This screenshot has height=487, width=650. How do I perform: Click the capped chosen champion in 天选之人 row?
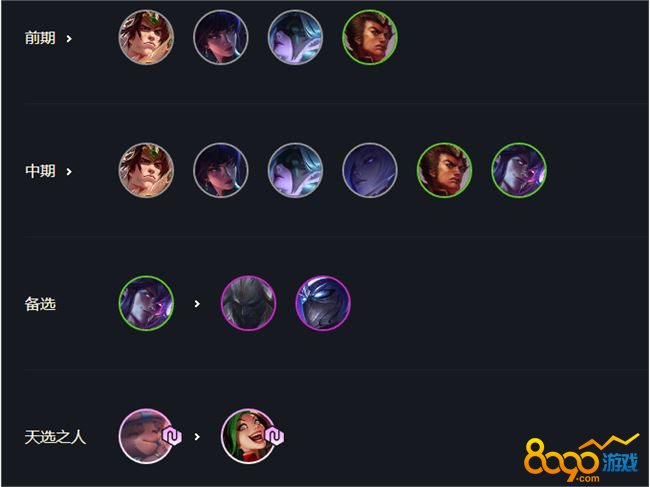(146, 436)
